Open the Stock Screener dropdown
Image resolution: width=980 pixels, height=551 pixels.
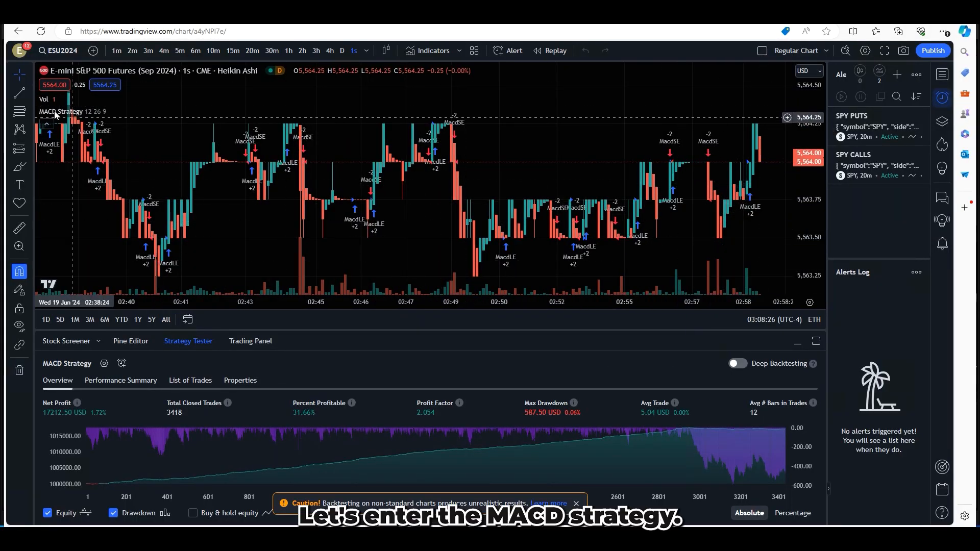pos(71,341)
